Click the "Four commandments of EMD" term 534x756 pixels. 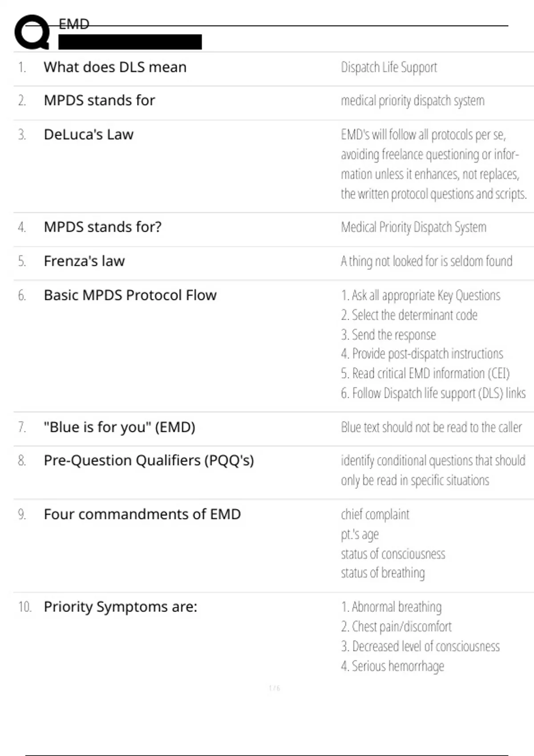click(x=142, y=514)
